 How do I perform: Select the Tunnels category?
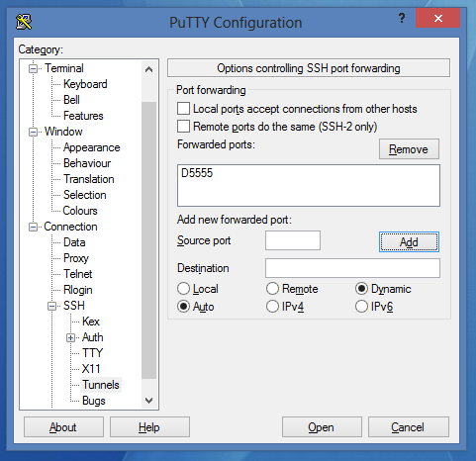(101, 385)
